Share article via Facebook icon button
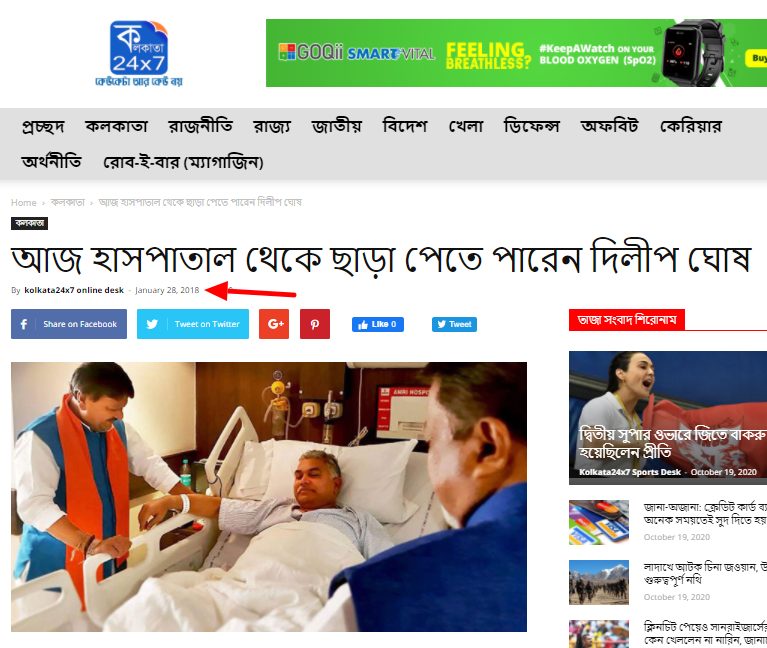Screen dimensions: 767x648 click(69, 324)
